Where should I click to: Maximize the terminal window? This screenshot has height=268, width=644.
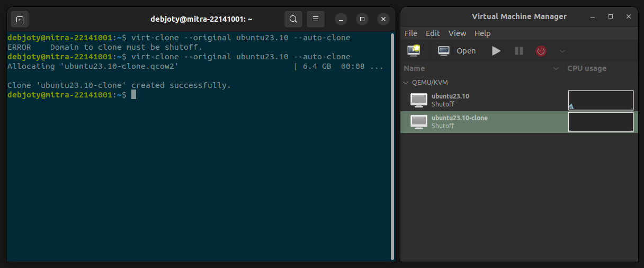(362, 20)
